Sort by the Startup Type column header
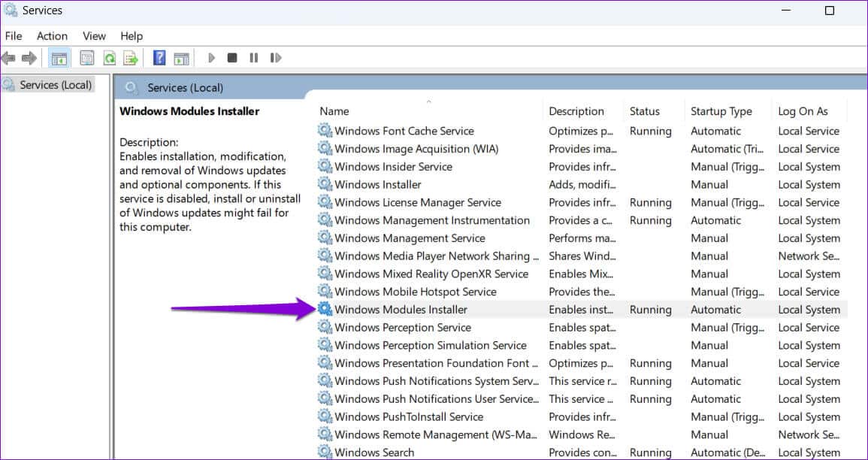Viewport: 868px width, 460px height. [721, 111]
